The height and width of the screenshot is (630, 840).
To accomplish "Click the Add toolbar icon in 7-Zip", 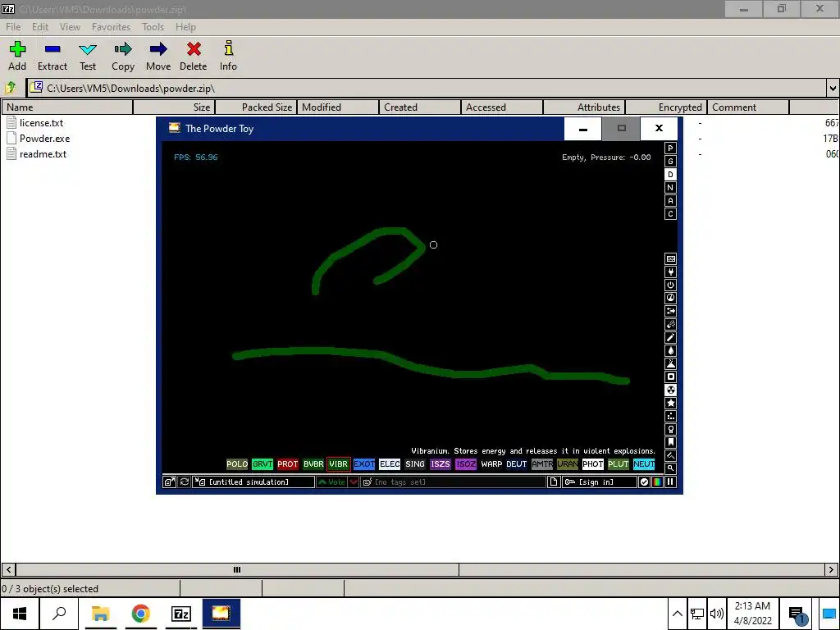I will 17,57.
